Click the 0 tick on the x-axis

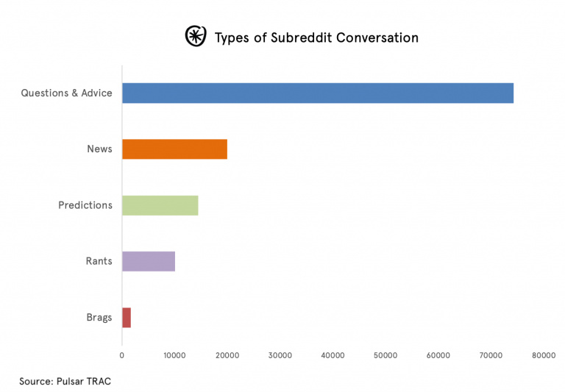tap(122, 355)
